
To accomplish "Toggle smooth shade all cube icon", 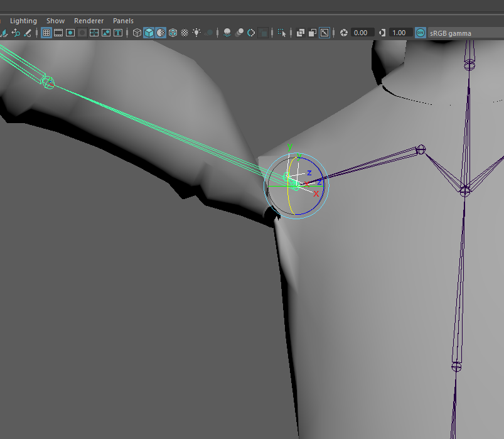I will 149,33.
